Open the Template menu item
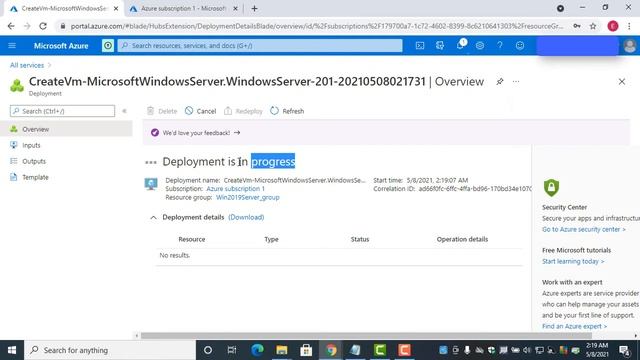Screen dimensions: 640x360 click(66, 177)
